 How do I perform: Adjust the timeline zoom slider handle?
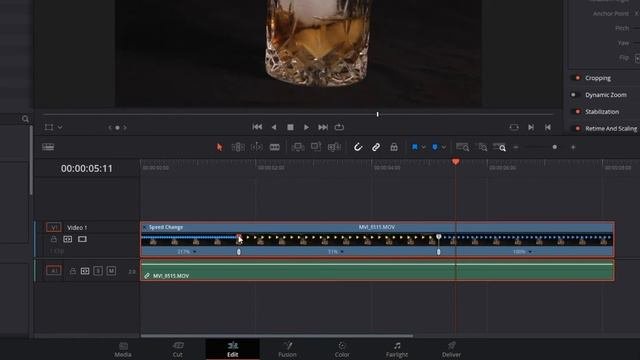coord(555,147)
